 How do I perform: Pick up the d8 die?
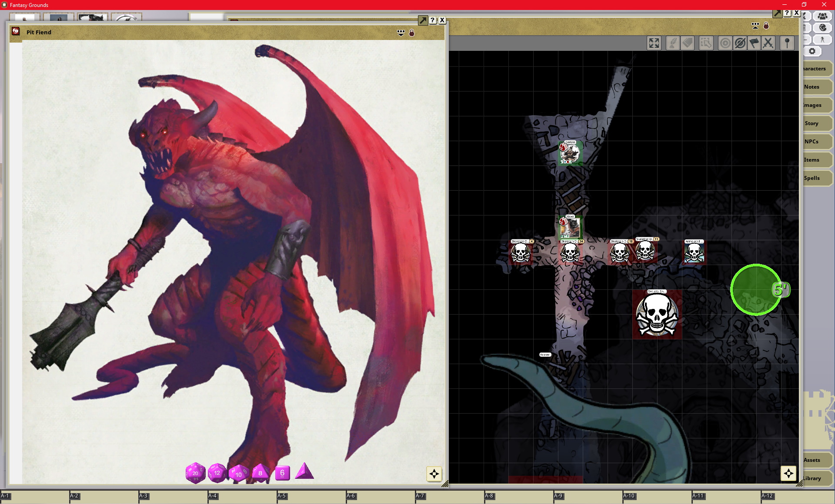click(x=260, y=473)
